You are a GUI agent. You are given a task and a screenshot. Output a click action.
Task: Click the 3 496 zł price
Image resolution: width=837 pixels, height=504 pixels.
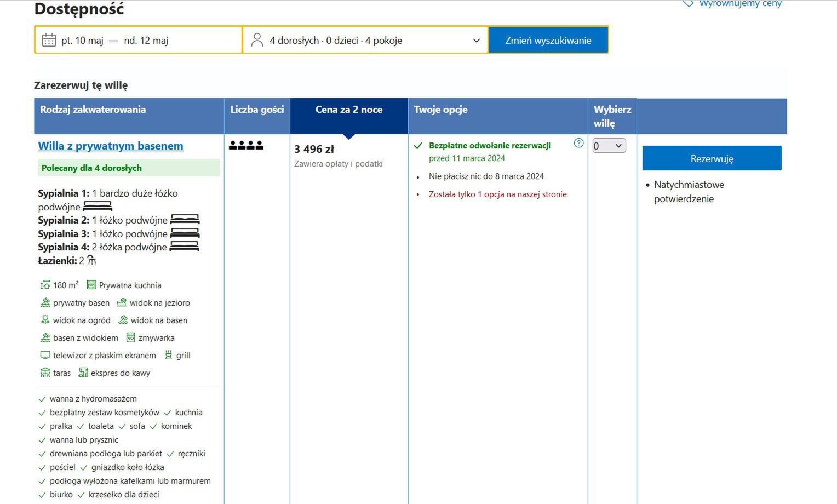pyautogui.click(x=314, y=149)
